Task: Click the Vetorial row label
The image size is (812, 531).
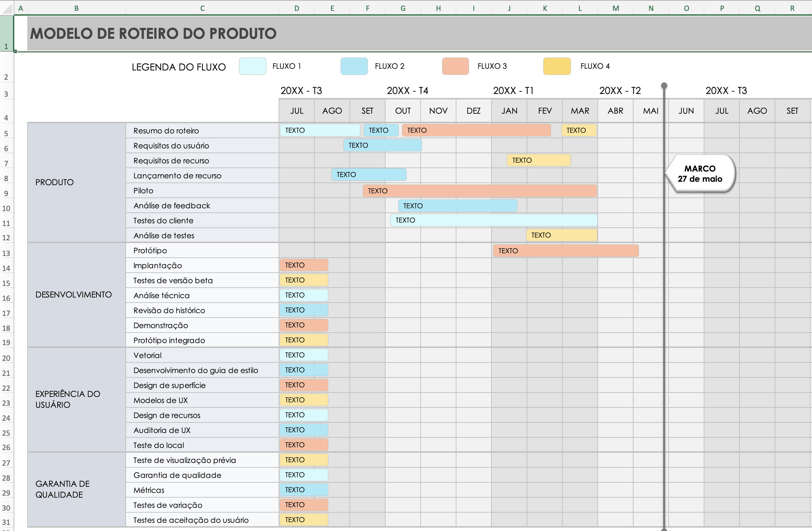Action: (x=147, y=355)
